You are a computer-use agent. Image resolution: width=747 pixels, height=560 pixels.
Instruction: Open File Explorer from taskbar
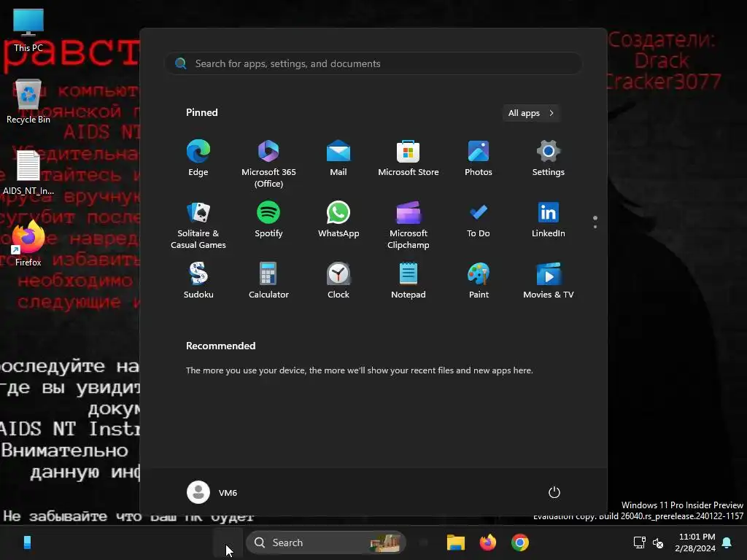455,542
